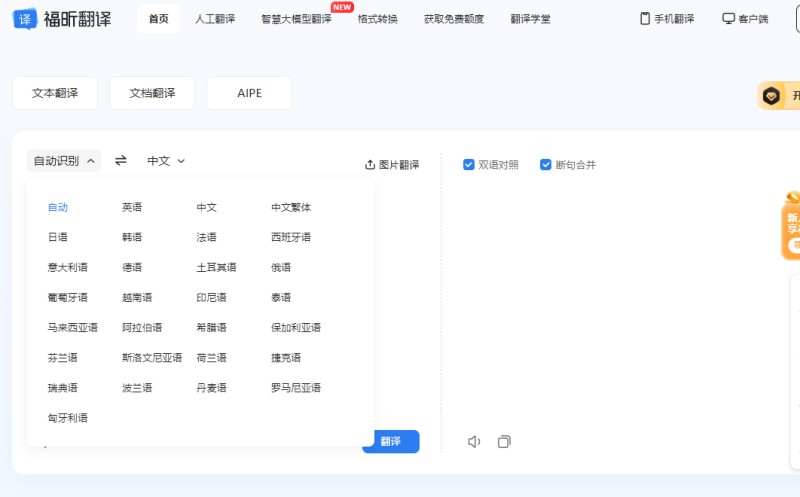This screenshot has width=800, height=497.
Task: Toggle the 双语对照 checkbox
Action: [468, 164]
